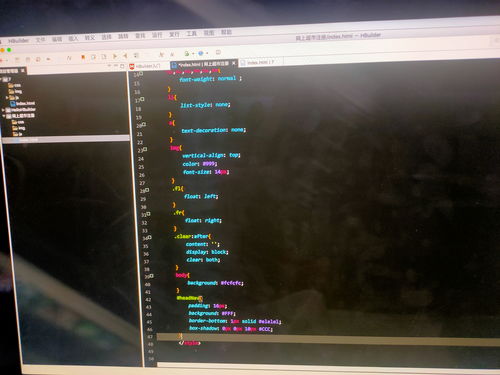The height and width of the screenshot is (375, 500).
Task: Click the display: block code line
Action: point(207,252)
